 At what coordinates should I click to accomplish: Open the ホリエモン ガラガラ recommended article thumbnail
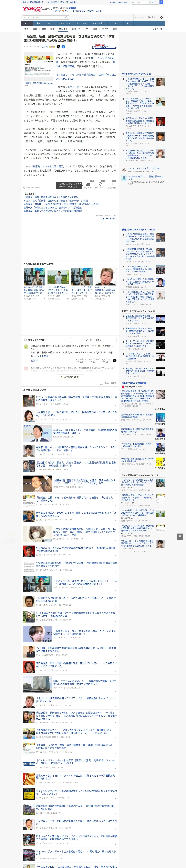[x=105, y=276]
